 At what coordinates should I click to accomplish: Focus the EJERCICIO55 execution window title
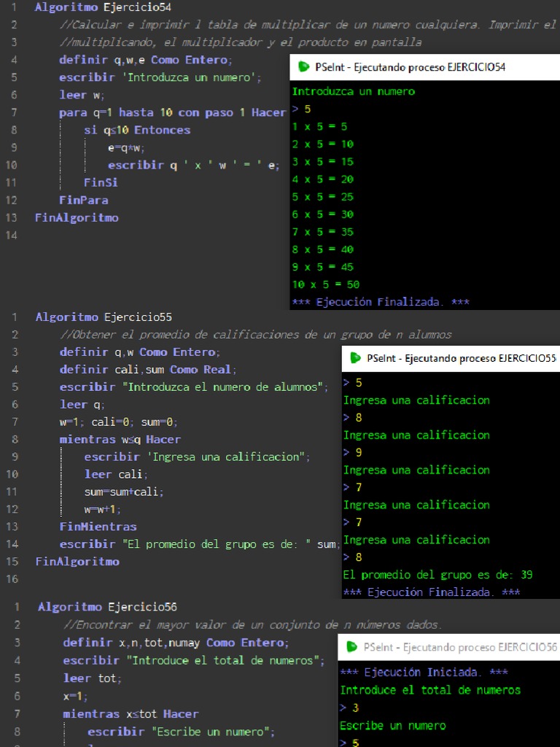click(461, 358)
